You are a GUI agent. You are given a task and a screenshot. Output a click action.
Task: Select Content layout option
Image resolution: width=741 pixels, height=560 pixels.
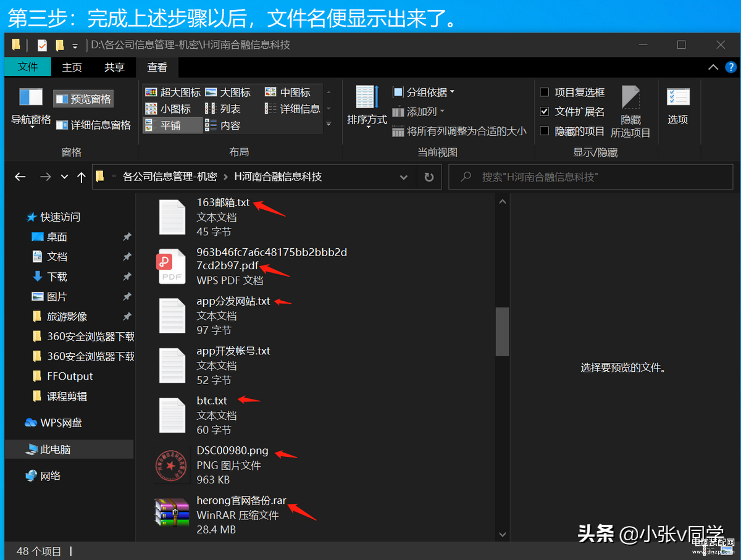pos(223,125)
